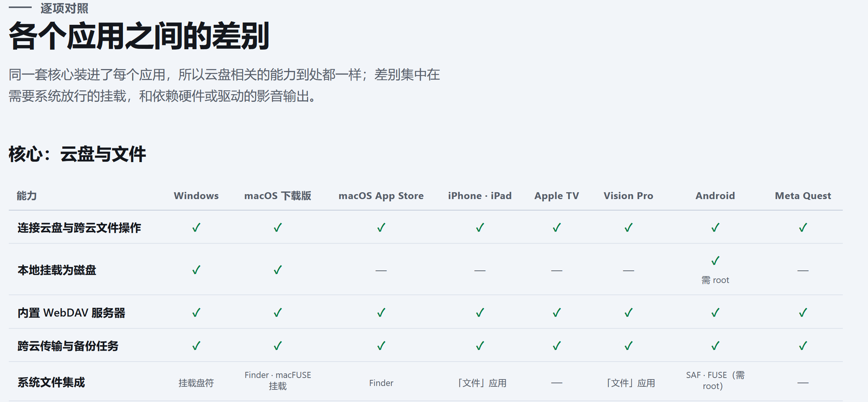Click the Android checkmark for 连接云盘与跨云文件操作
This screenshot has height=402, width=868.
(715, 228)
